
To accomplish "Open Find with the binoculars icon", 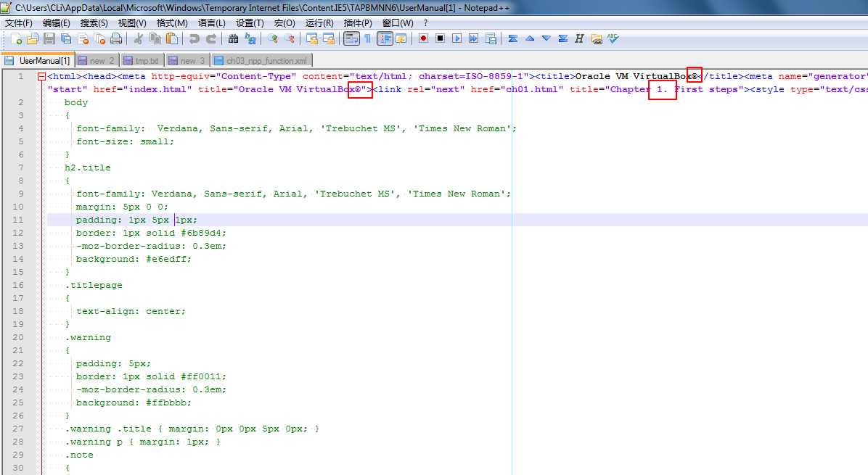I will pos(233,38).
